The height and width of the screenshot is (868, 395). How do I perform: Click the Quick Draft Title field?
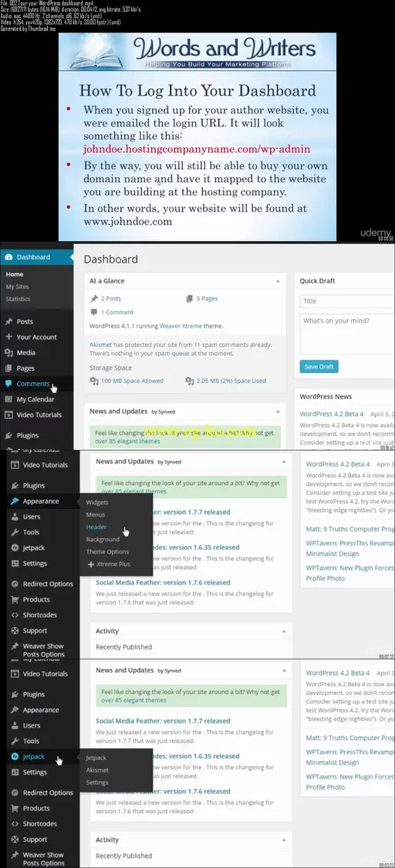coord(347,301)
